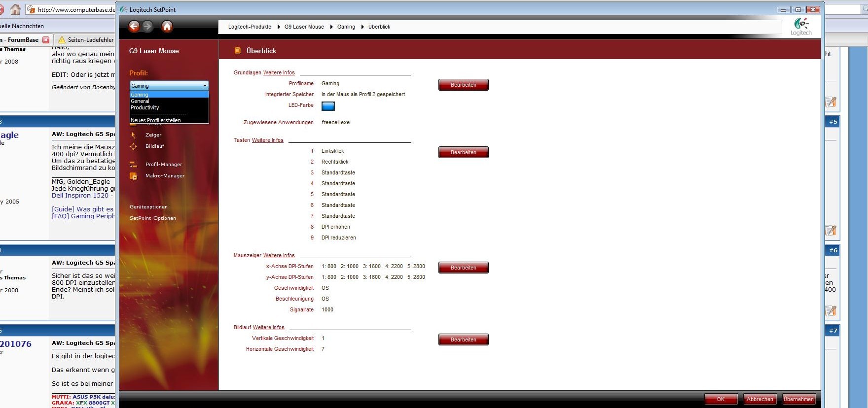Click the Überblick breadcrumb
The image size is (868, 408).
click(x=379, y=27)
